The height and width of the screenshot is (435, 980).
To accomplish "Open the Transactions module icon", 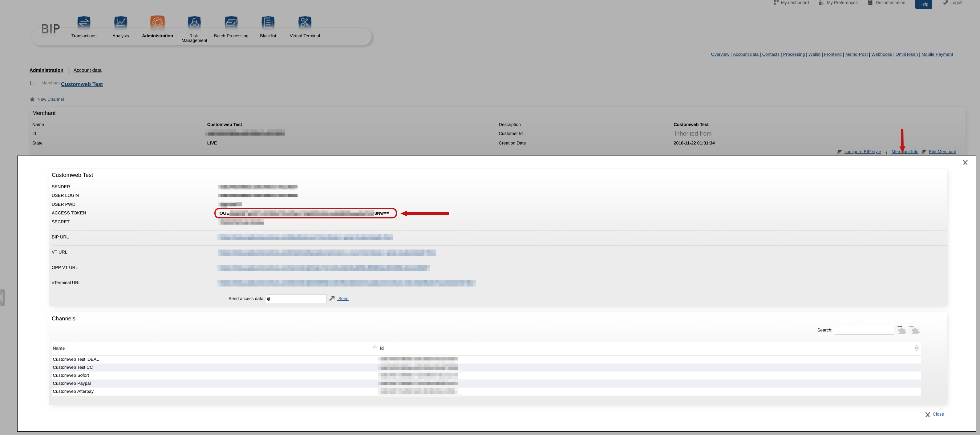I will tap(84, 22).
